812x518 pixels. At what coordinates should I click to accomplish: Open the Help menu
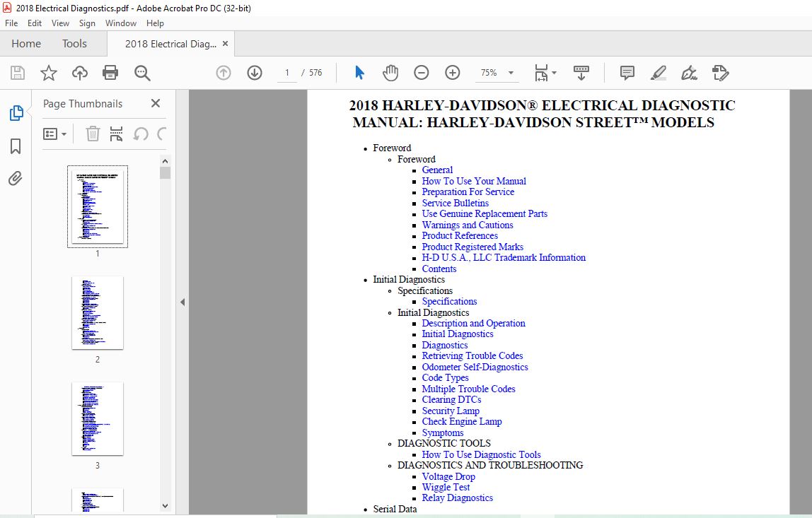point(155,23)
